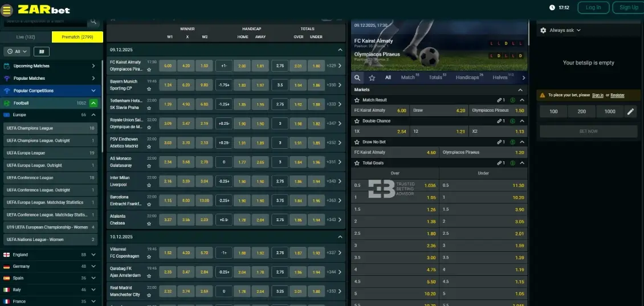Open UEFA Champions League competition
The width and height of the screenshot is (644, 306).
(51, 128)
